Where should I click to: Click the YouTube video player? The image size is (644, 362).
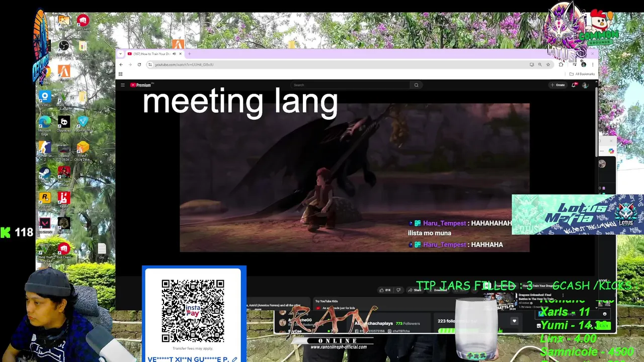(x=355, y=177)
